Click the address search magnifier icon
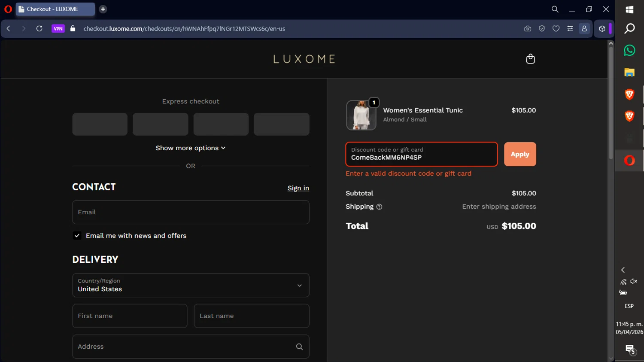Screen dimensions: 644x362 click(x=299, y=347)
